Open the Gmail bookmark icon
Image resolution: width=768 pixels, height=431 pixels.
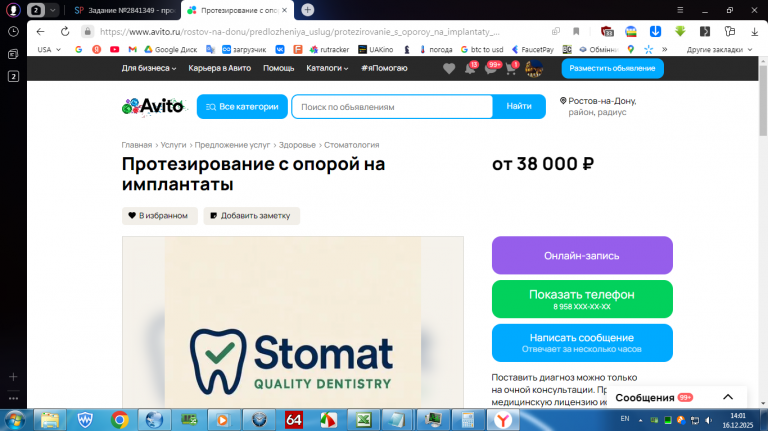click(132, 49)
